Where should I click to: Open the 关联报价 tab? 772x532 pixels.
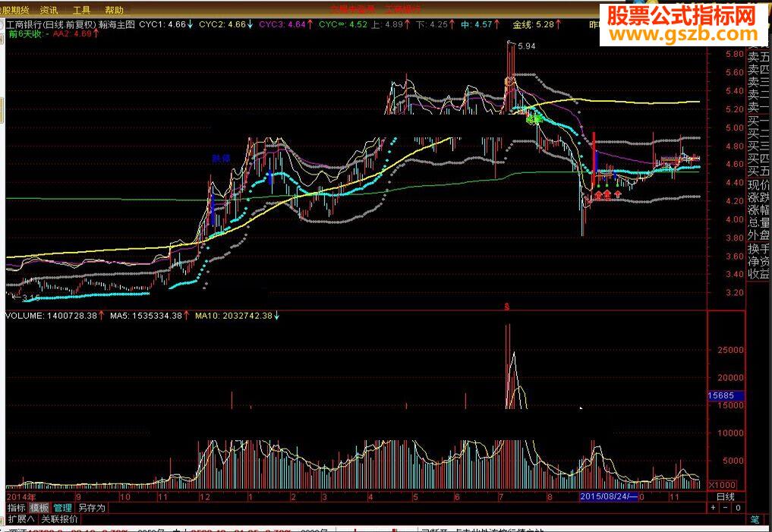[59, 518]
